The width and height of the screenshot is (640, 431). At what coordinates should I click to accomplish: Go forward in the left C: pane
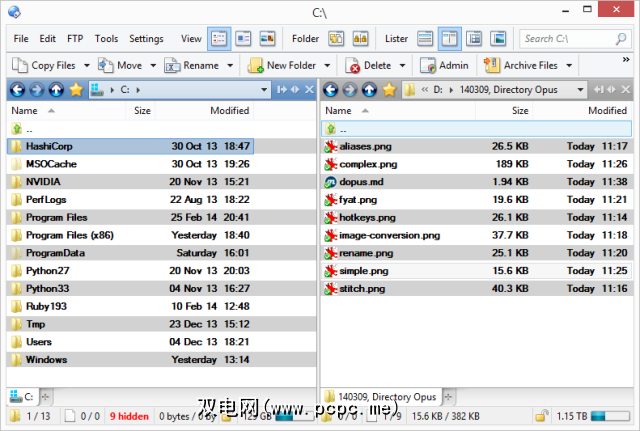(x=37, y=89)
